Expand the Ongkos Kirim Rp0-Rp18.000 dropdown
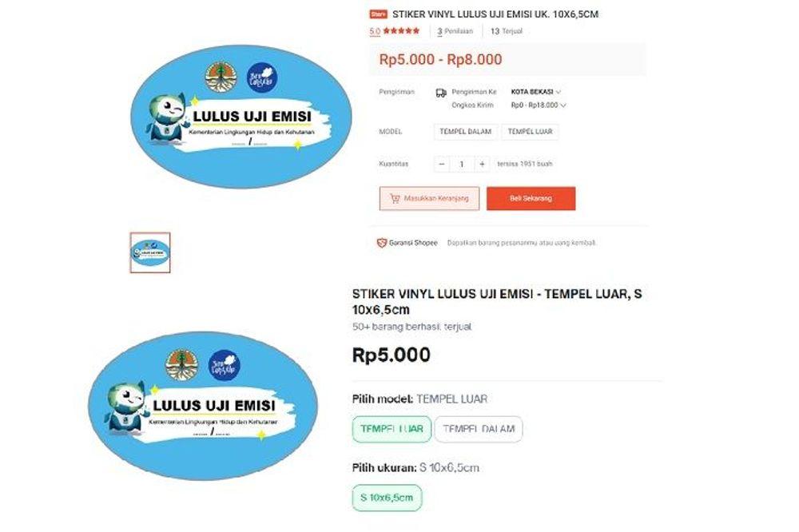Image resolution: width=799 pixels, height=532 pixels. (537, 104)
